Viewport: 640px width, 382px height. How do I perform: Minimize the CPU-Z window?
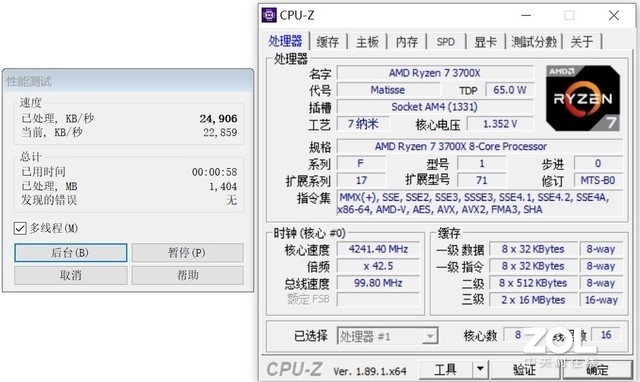tap(526, 16)
